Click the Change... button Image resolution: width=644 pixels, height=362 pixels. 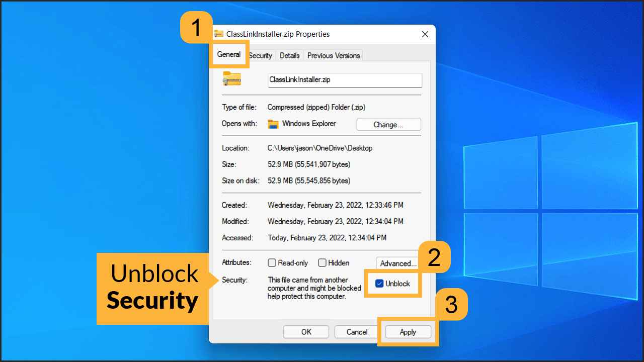[388, 125]
